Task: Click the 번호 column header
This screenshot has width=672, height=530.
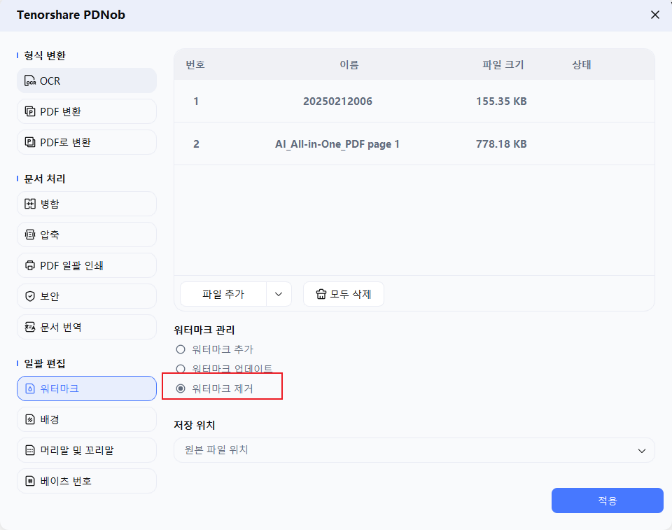Action: [x=195, y=65]
